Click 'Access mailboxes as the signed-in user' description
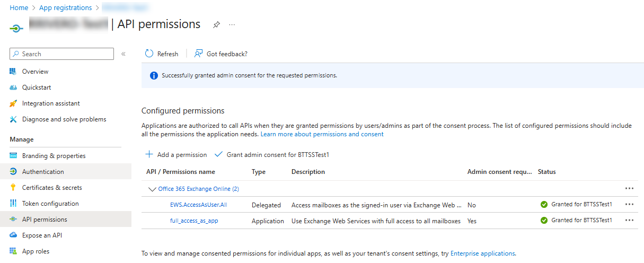Image resolution: width=644 pixels, height=263 pixels. [x=376, y=205]
